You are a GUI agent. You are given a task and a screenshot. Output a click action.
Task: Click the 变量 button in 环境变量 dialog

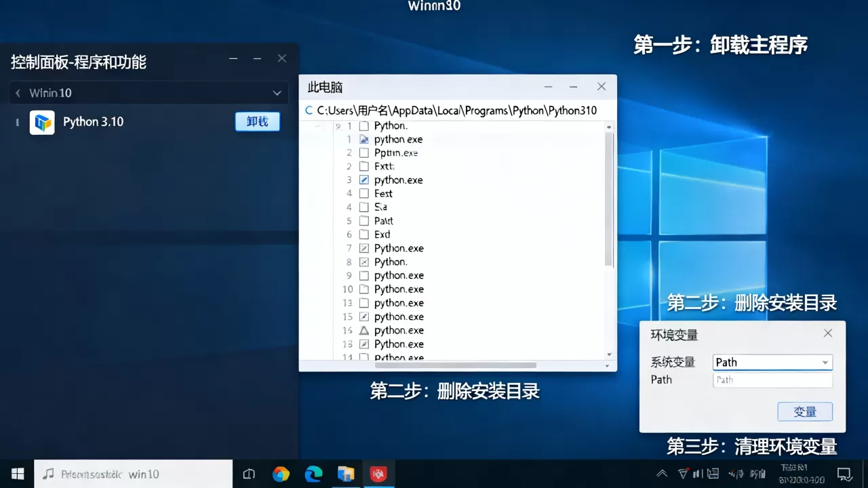point(805,411)
